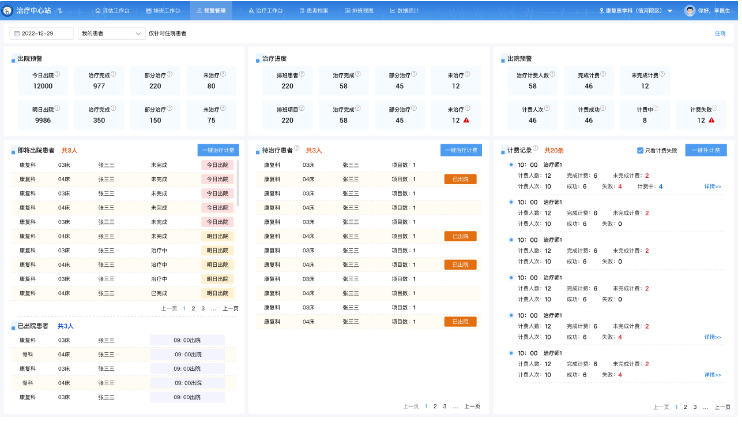This screenshot has height=426, width=742.
Task: Click help icon beside 完成计费
Action: tap(603, 74)
